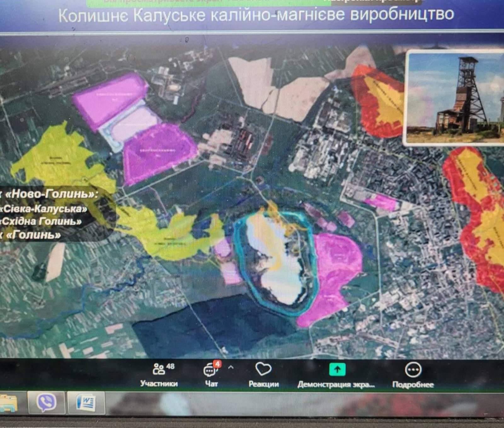Open Реакции heart reactions
504x428 pixels.
click(x=263, y=375)
